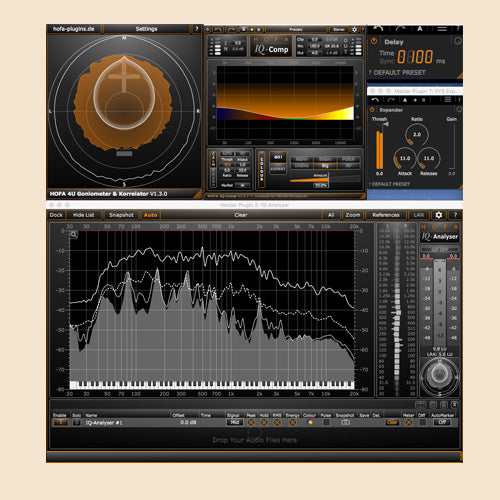Toggle Delay module power icon

pos(374,41)
